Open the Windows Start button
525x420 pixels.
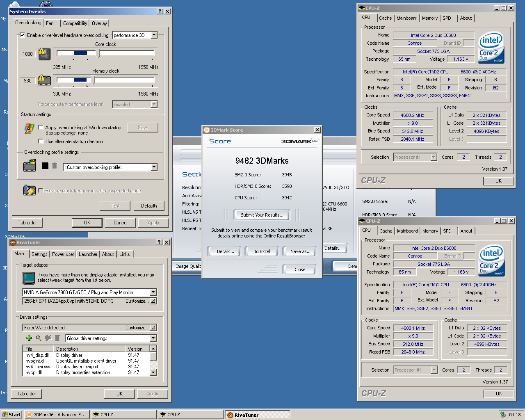(x=11, y=415)
